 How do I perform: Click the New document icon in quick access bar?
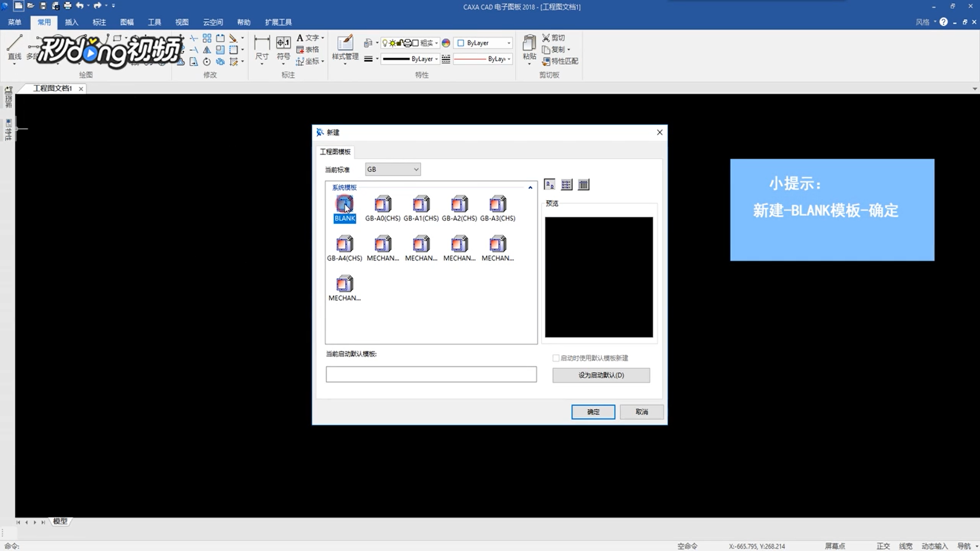click(18, 6)
